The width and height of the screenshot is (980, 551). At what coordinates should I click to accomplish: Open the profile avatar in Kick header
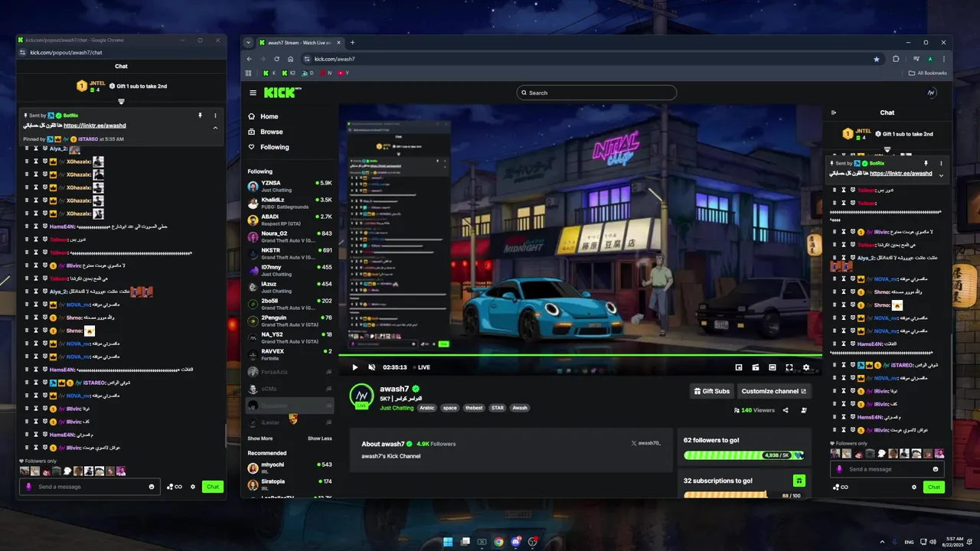(932, 93)
